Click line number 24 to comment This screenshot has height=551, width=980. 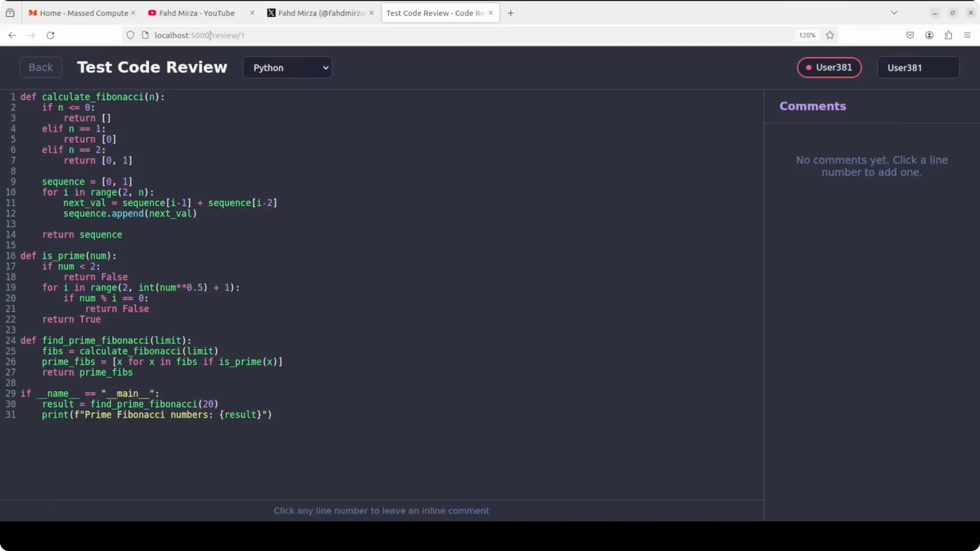click(11, 341)
